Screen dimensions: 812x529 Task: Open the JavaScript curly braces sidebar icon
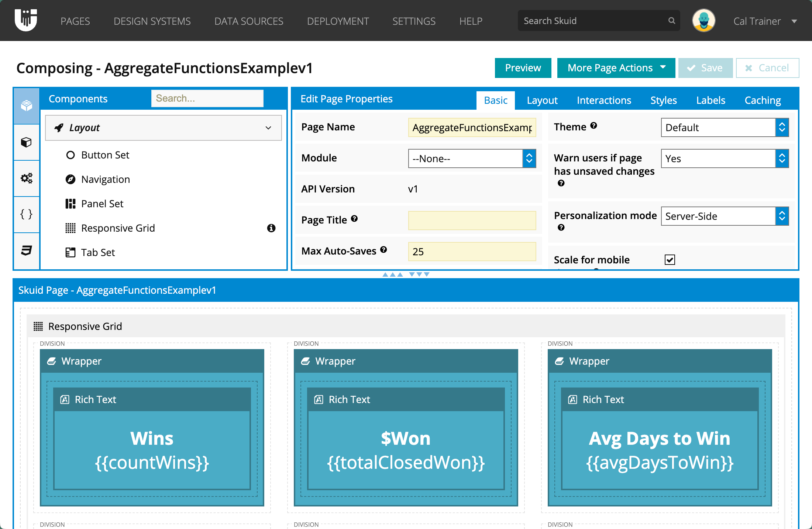(27, 214)
